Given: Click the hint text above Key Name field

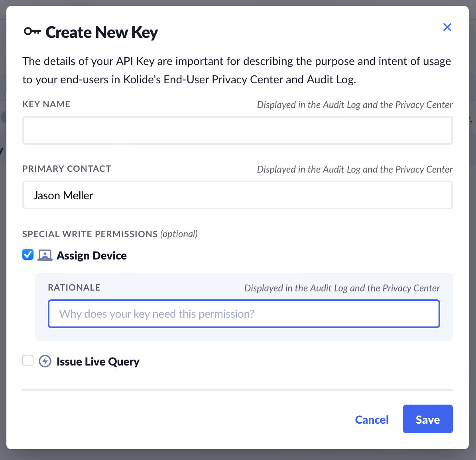Looking at the screenshot, I should click(x=355, y=105).
